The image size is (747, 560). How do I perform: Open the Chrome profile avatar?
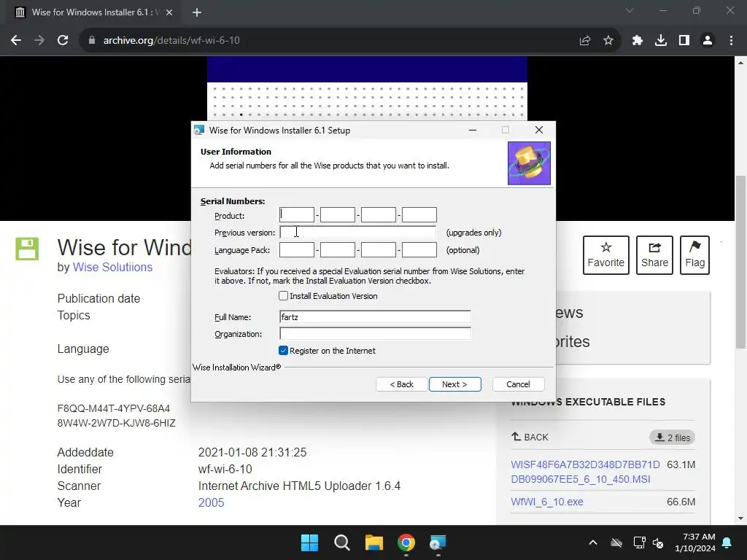[708, 41]
